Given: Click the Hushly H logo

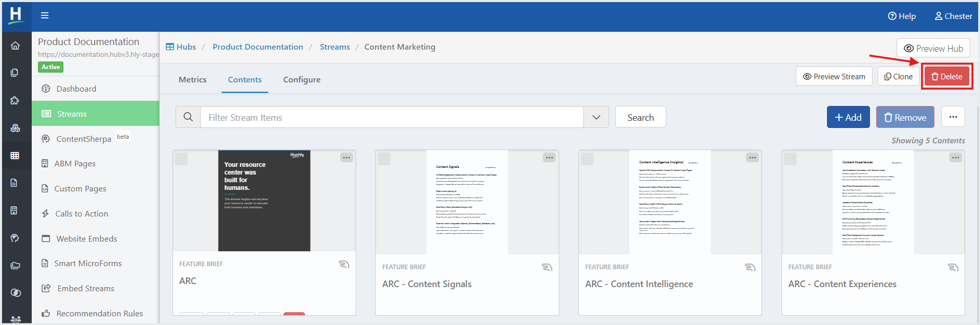Looking at the screenshot, I should [16, 15].
